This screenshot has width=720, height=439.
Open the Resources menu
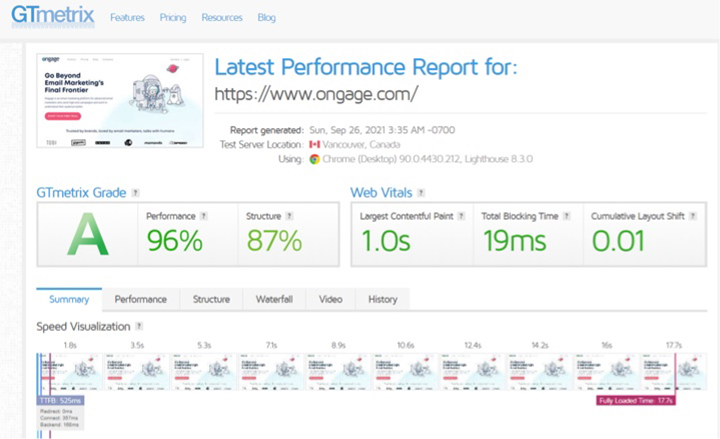point(221,18)
